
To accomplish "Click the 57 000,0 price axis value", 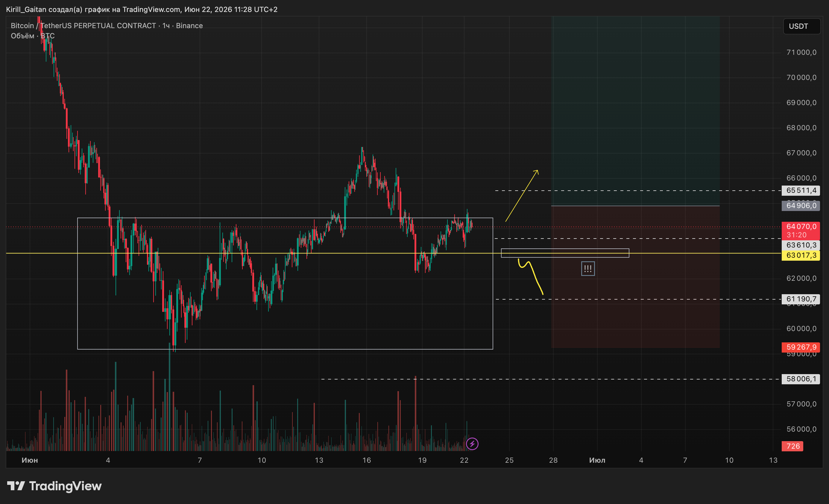I will pos(801,404).
